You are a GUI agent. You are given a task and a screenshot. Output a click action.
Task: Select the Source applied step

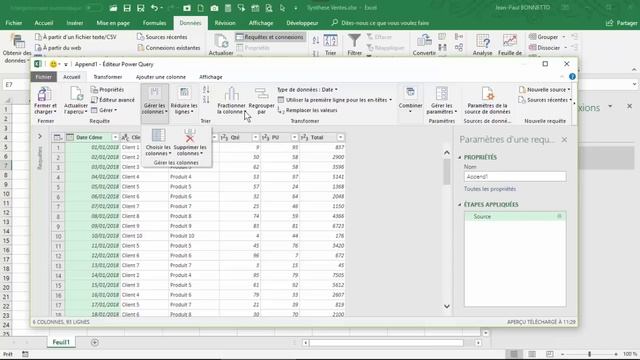click(x=515, y=216)
